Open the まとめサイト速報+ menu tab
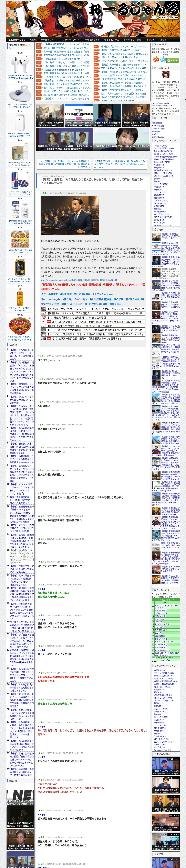This screenshot has height=868, width=186. pyautogui.click(x=133, y=40)
